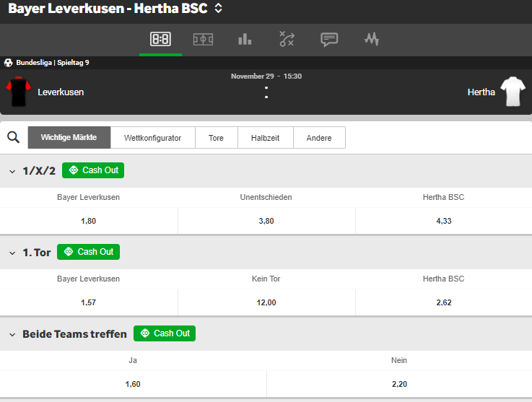
Task: Collapse the Beide Teams treffen section
Action: click(x=12, y=335)
